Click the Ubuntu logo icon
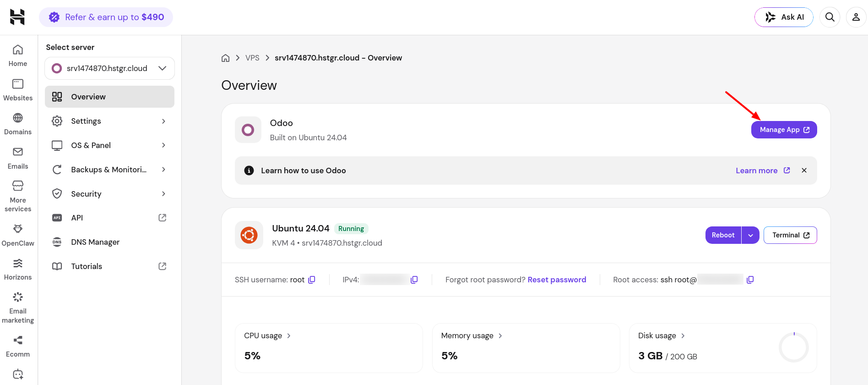Image resolution: width=868 pixels, height=385 pixels. pos(249,235)
